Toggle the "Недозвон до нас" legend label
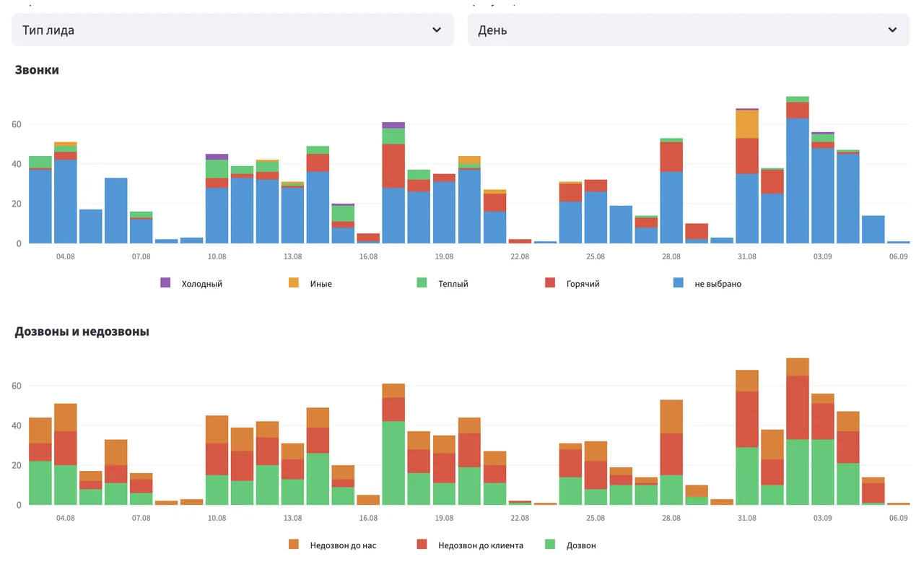Viewport: 924px width, 567px height. coord(343,545)
